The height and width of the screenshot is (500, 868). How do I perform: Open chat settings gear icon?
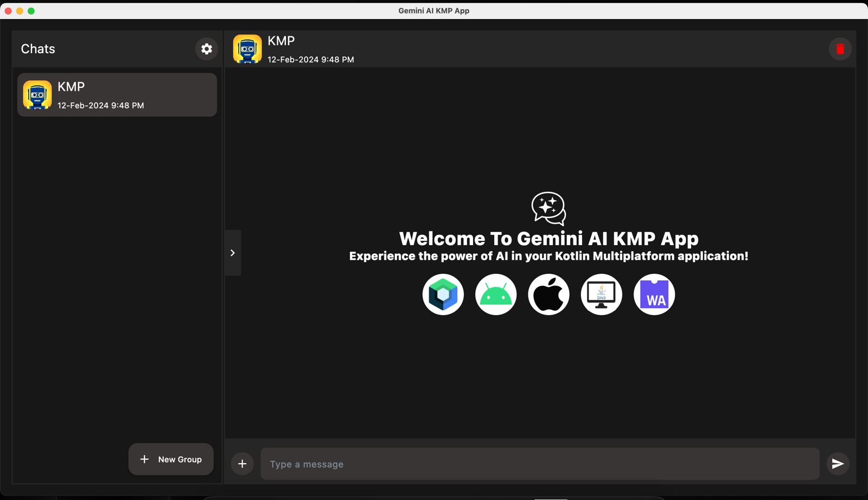[207, 49]
